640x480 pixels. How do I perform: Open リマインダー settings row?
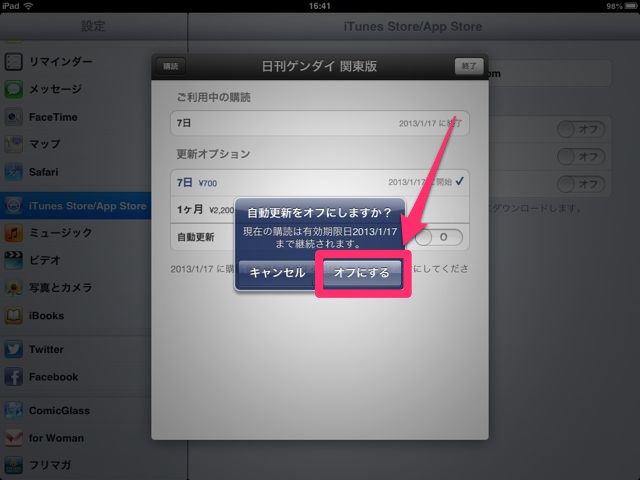[76, 62]
